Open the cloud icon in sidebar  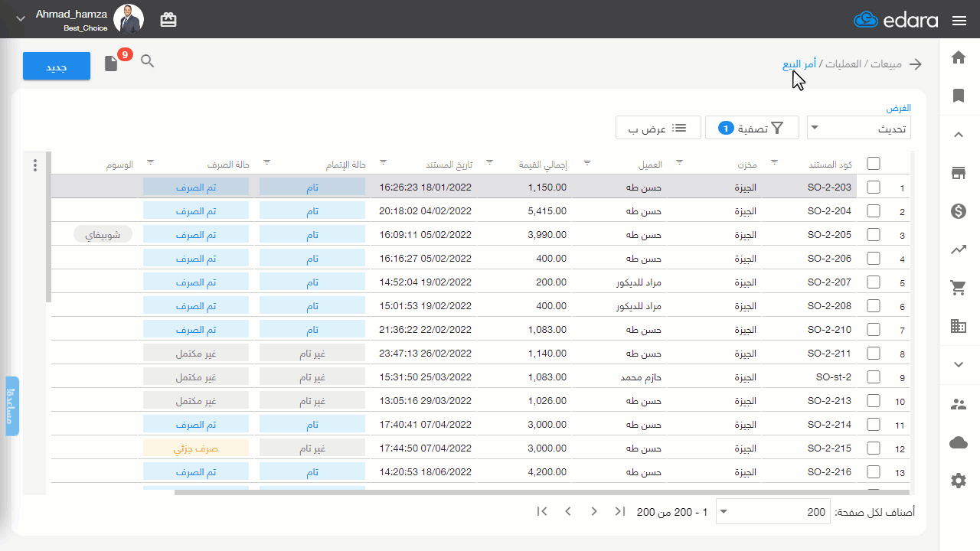(x=959, y=442)
